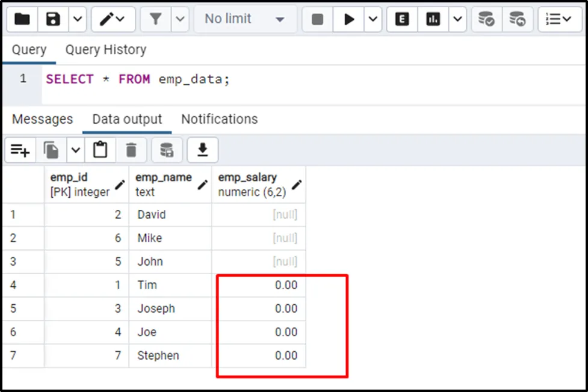Click the Commit database icon

click(486, 19)
